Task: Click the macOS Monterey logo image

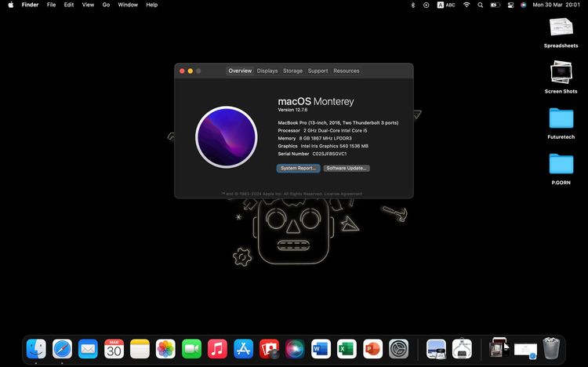Action: tap(227, 137)
